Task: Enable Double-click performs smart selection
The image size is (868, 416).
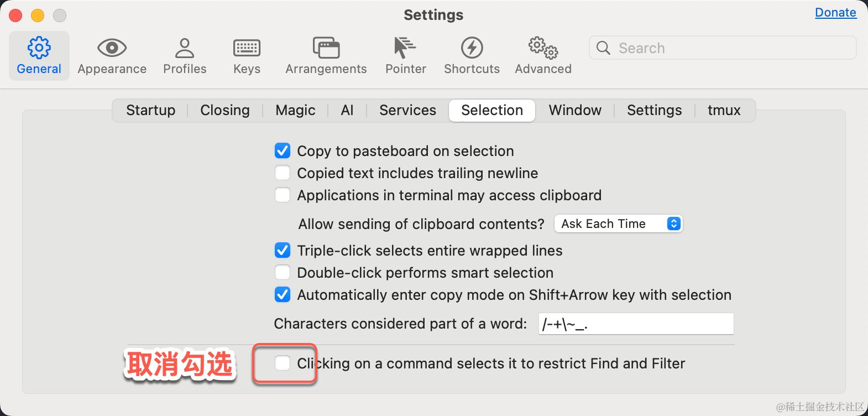Action: (x=283, y=273)
